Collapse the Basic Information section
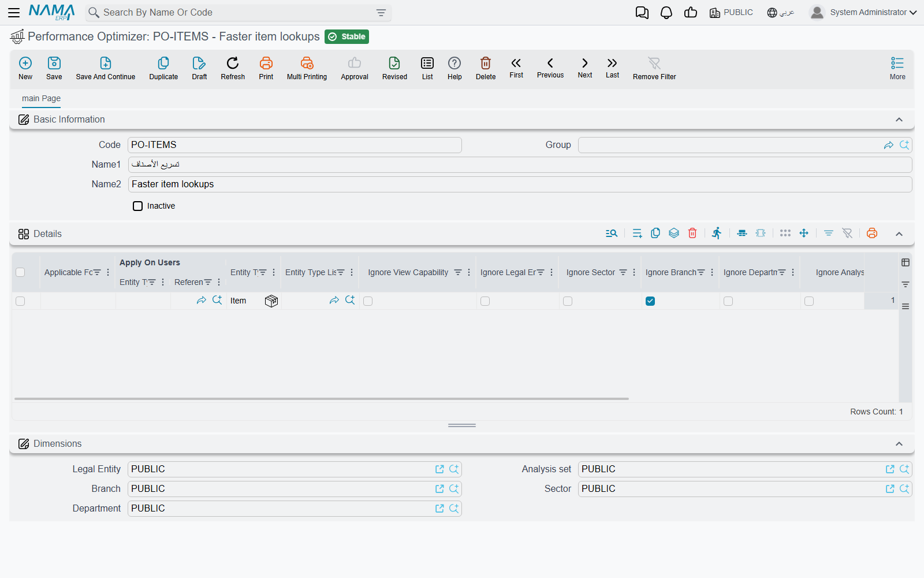Viewport: 924px width, 578px height. pyautogui.click(x=899, y=120)
